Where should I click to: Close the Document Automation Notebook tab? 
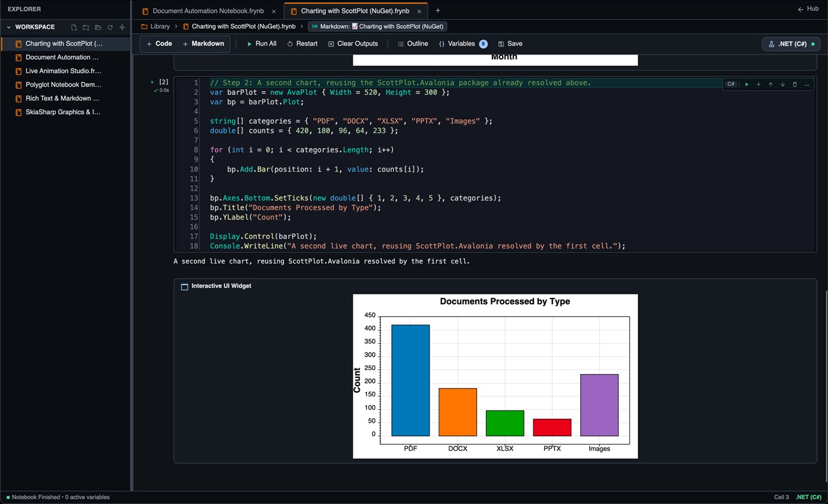coord(274,12)
